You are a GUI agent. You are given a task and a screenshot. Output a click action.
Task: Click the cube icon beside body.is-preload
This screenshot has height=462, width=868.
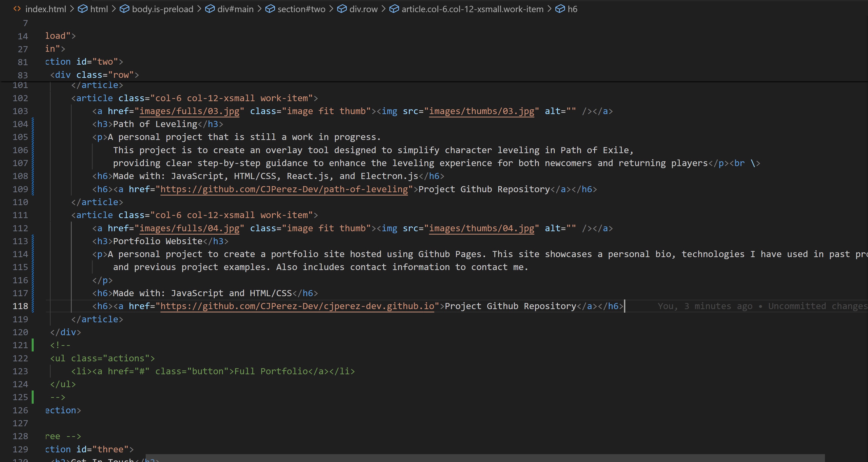[124, 9]
